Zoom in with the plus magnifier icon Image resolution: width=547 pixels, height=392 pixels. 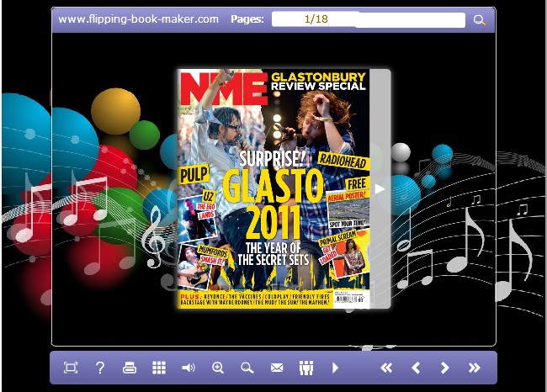[218, 368]
